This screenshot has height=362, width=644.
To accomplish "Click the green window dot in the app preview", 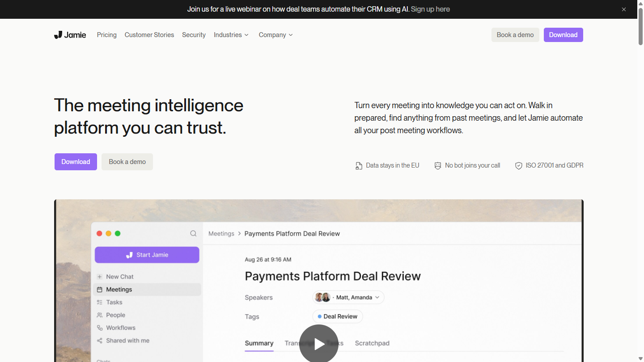I will pyautogui.click(x=118, y=233).
